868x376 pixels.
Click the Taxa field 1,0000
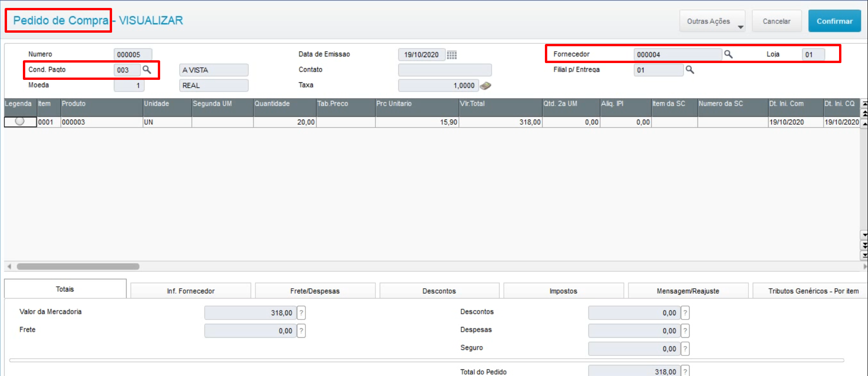[x=438, y=85]
